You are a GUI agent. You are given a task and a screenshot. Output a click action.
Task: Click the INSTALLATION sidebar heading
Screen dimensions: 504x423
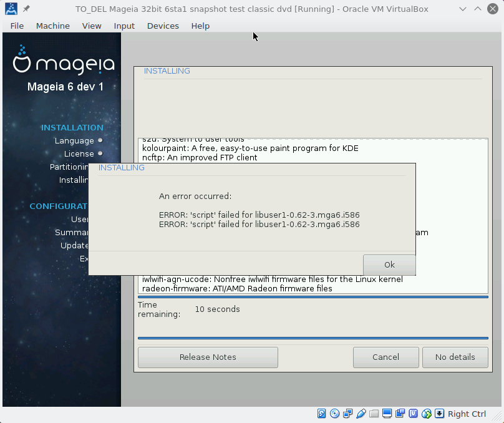[x=72, y=128]
